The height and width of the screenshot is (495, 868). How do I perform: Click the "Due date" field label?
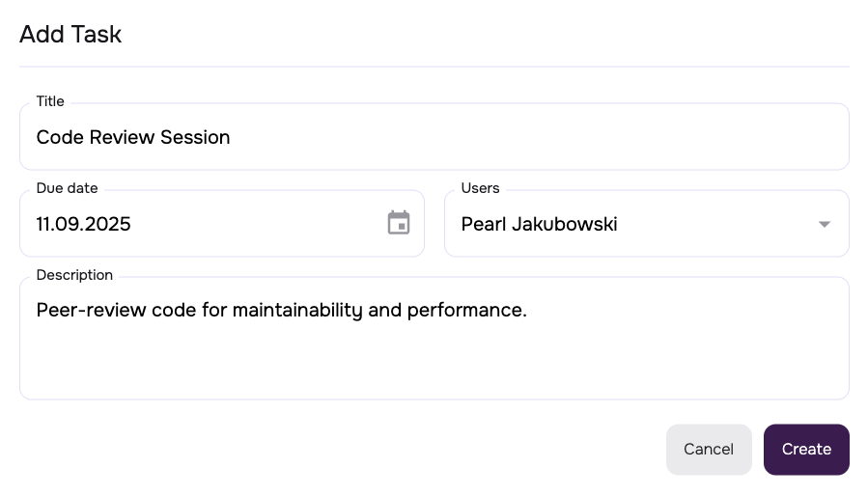click(67, 188)
